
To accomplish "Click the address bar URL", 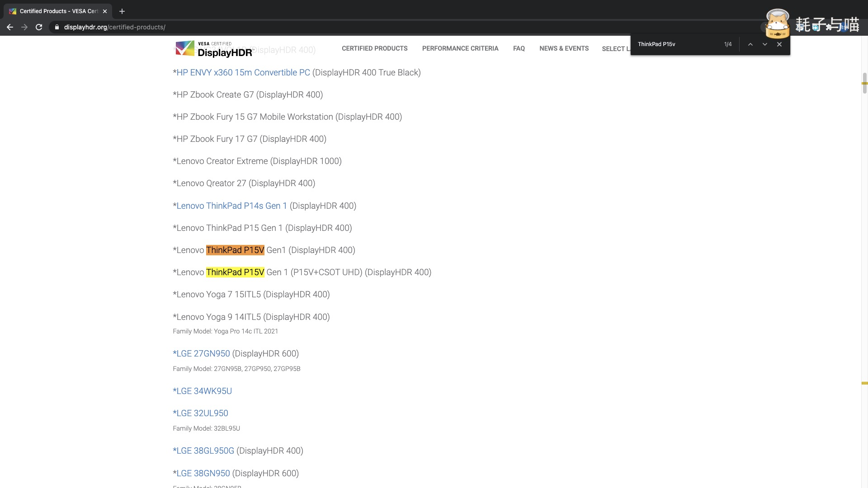I will 115,27.
